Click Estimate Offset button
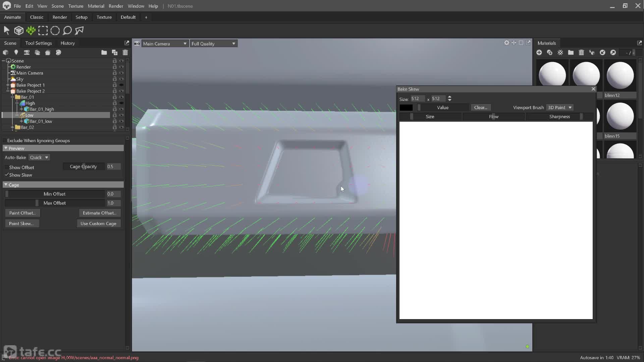 coord(100,213)
